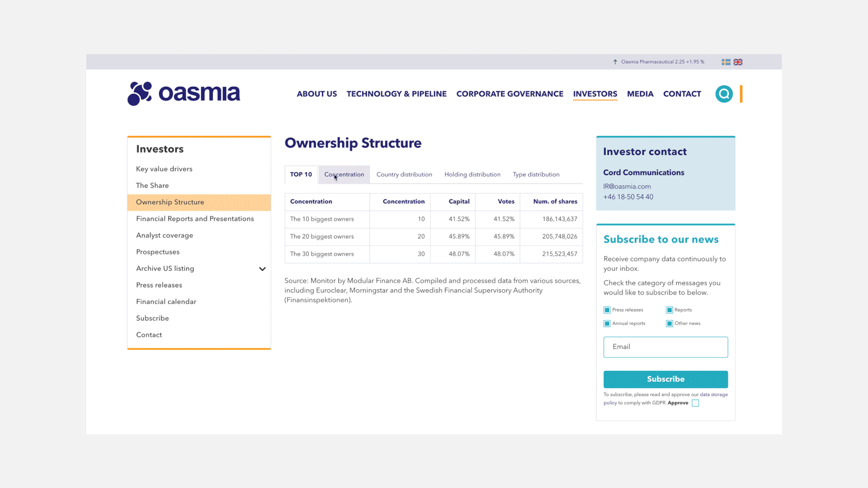Toggle the Press releases checkbox
The height and width of the screenshot is (488, 868).
click(607, 310)
